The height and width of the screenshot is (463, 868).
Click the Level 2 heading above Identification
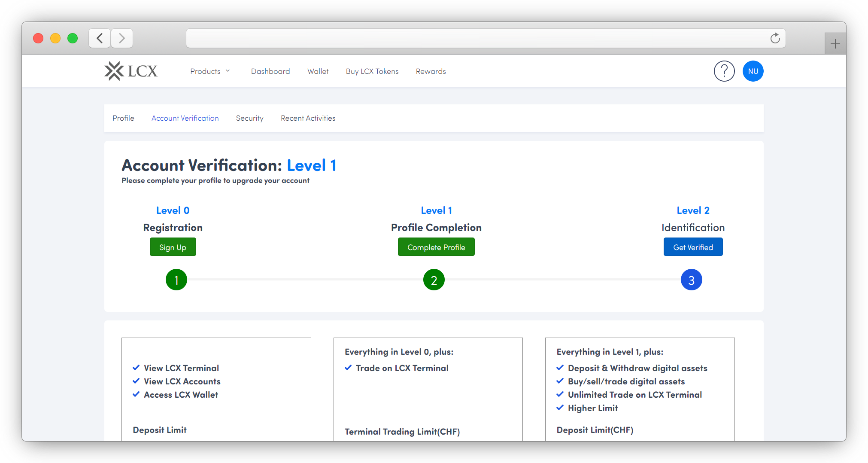(x=693, y=210)
